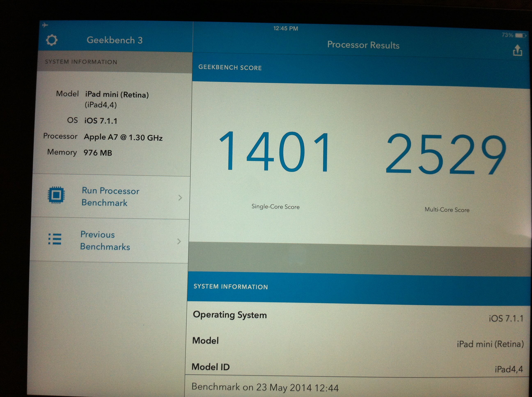This screenshot has width=532, height=397.
Task: Tap results Model ID value iPad4,4
Action: (509, 369)
